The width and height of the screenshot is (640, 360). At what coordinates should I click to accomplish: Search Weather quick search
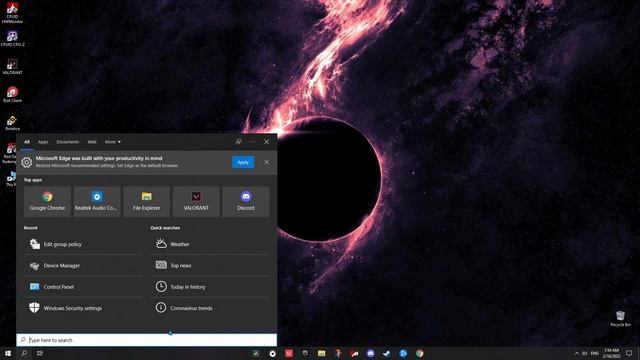tap(210, 244)
